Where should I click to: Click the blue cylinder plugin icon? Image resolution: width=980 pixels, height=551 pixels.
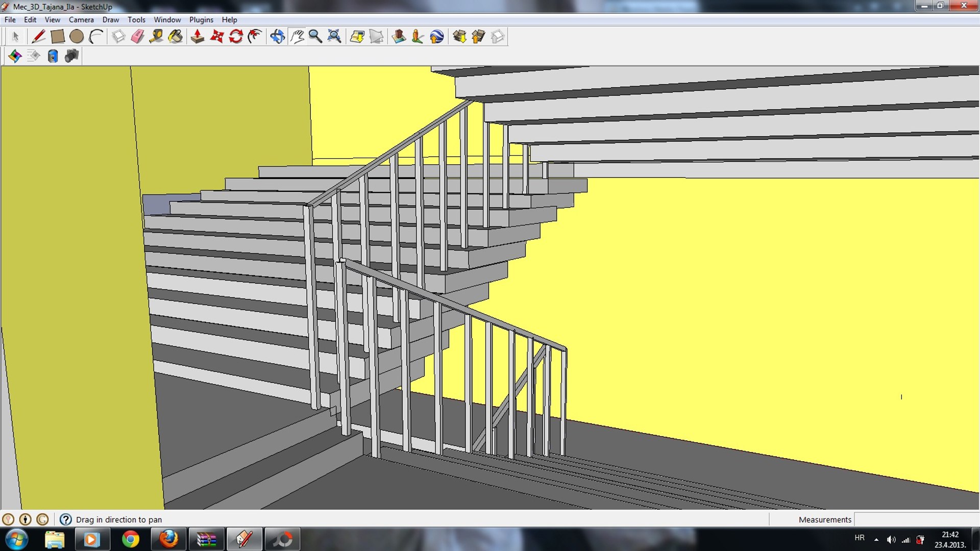point(53,56)
